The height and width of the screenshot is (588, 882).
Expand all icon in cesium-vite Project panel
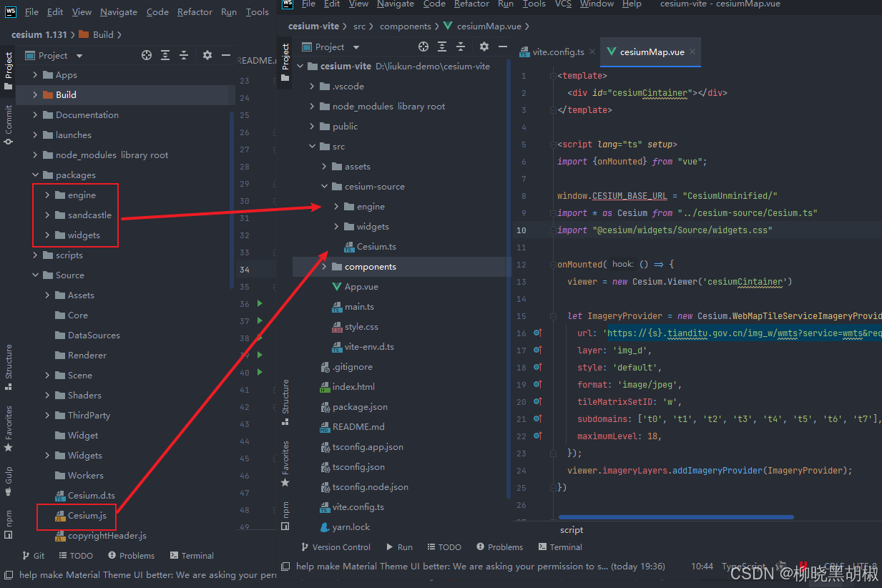[x=442, y=46]
